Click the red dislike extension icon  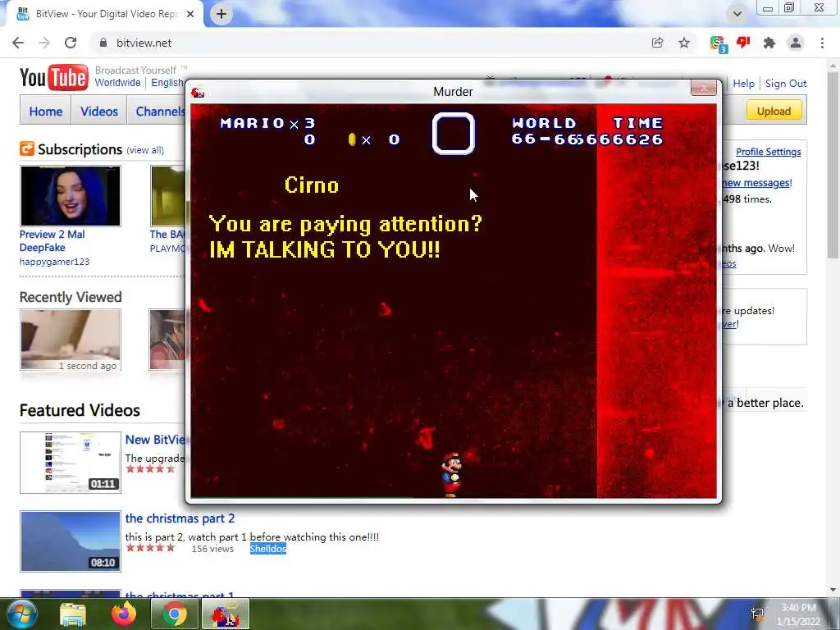pos(743,43)
